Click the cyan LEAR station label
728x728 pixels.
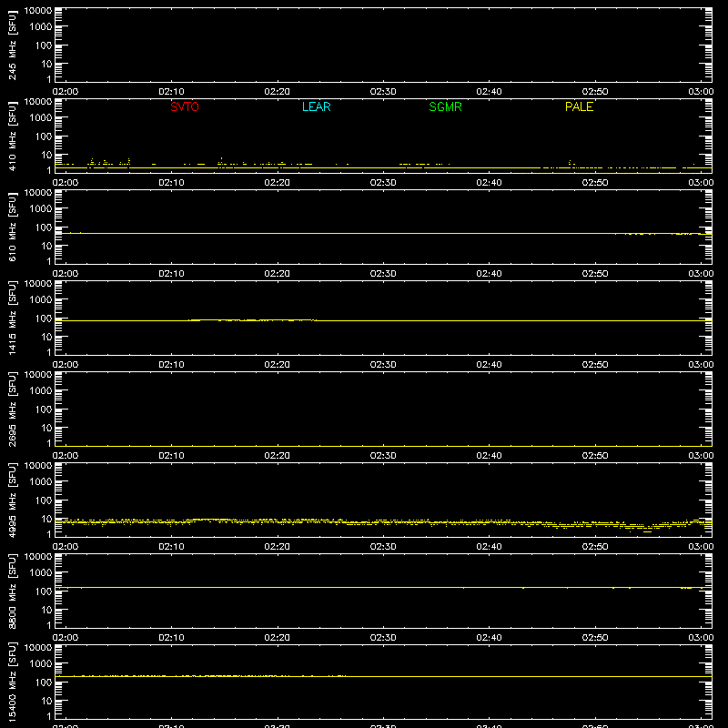pos(316,106)
